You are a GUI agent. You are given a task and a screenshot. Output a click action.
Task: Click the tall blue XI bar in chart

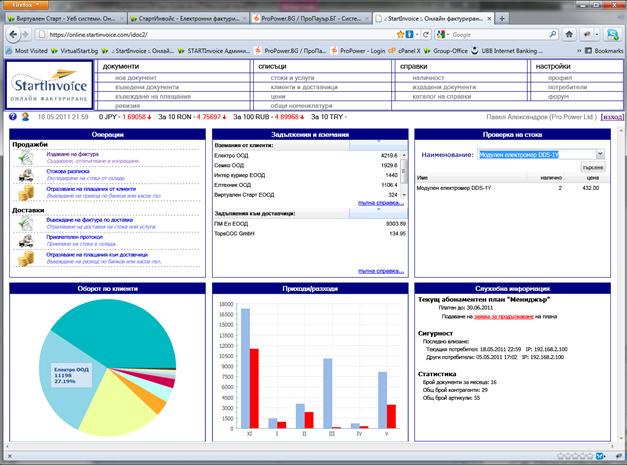pyautogui.click(x=245, y=368)
